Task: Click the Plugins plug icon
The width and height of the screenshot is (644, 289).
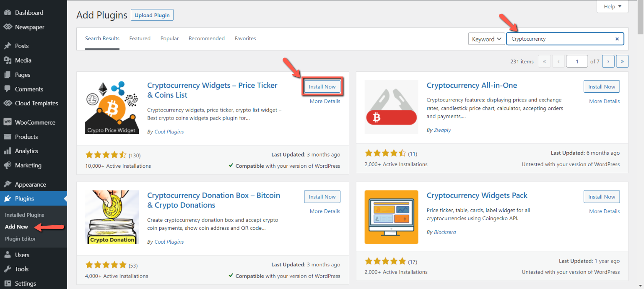Action: point(8,198)
